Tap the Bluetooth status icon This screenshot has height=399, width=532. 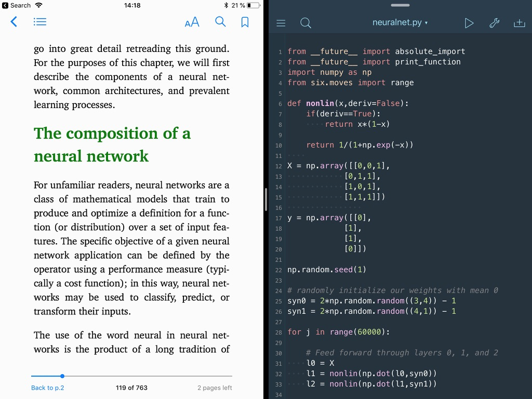click(x=226, y=5)
